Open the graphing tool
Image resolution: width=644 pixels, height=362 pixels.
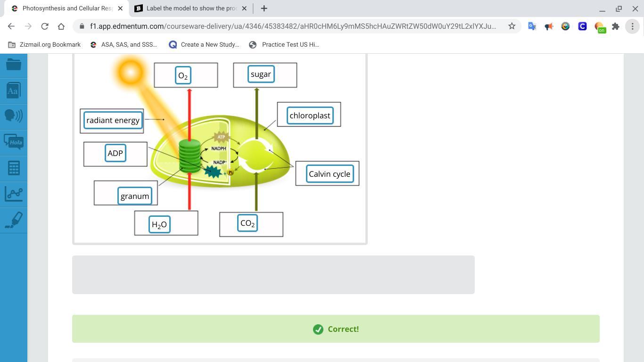14,194
